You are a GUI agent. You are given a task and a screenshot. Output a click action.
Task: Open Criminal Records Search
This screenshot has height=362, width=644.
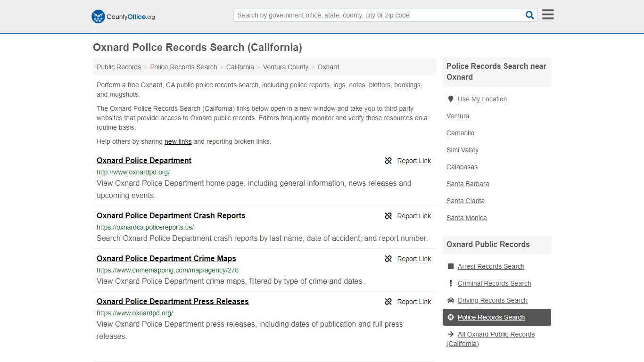pos(494,283)
